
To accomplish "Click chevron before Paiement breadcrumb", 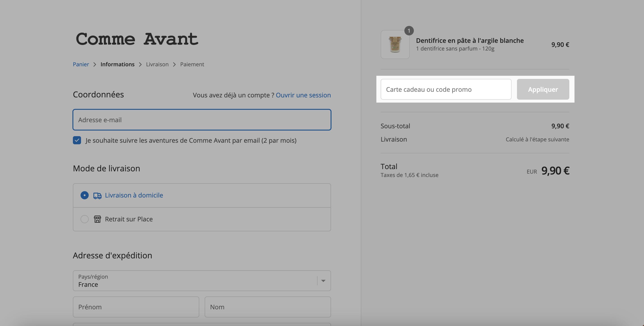I will click(174, 64).
